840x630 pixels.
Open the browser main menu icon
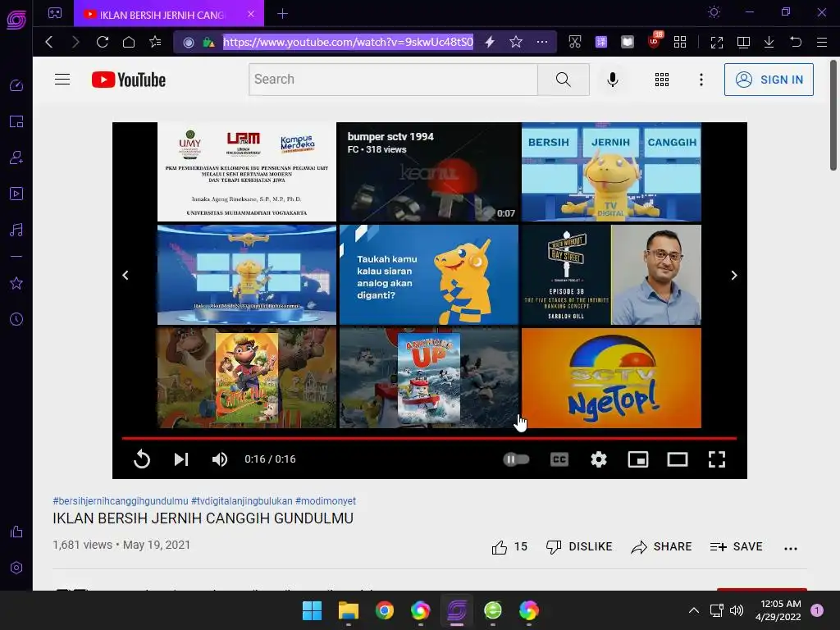coord(822,42)
